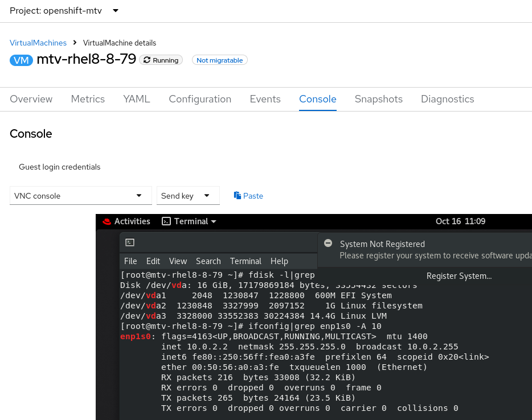Open the Terminal menu in menubar

click(x=245, y=261)
